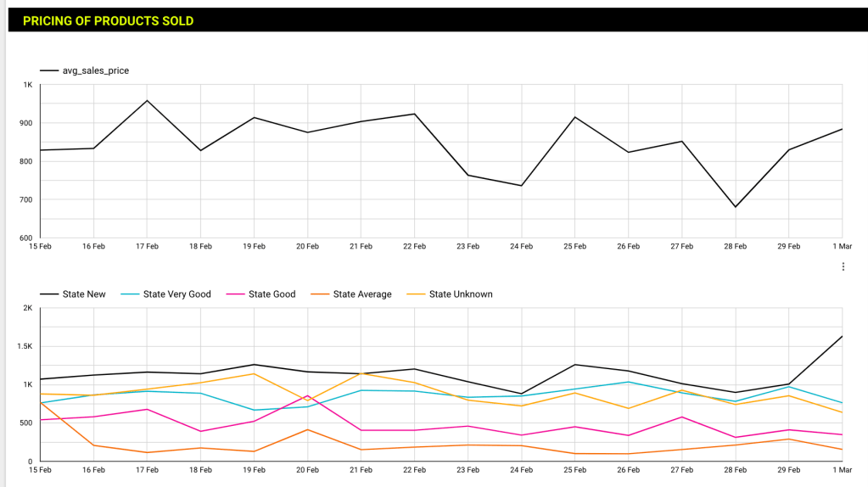Toggle the State New legend entry
This screenshot has width=868, height=487.
click(83, 294)
